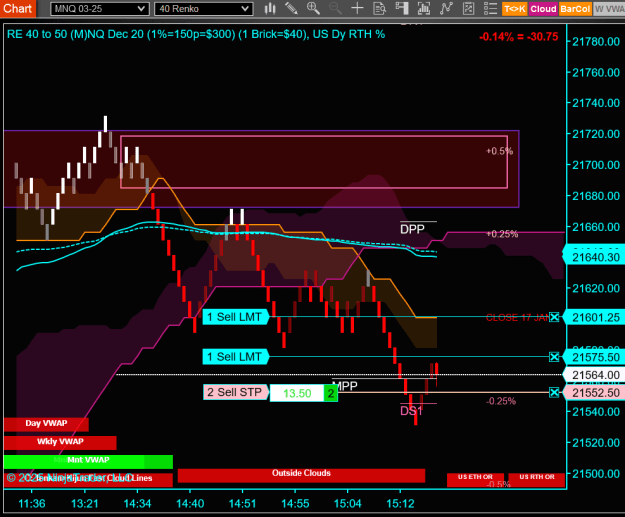This screenshot has width=625, height=517.
Task: Click the 21575.50 order price tag
Action: (594, 357)
